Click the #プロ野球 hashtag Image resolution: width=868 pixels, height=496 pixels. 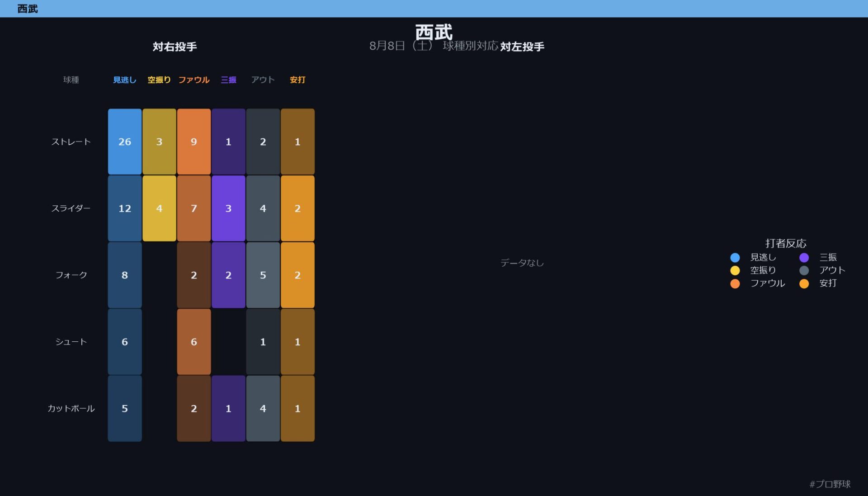tap(830, 484)
